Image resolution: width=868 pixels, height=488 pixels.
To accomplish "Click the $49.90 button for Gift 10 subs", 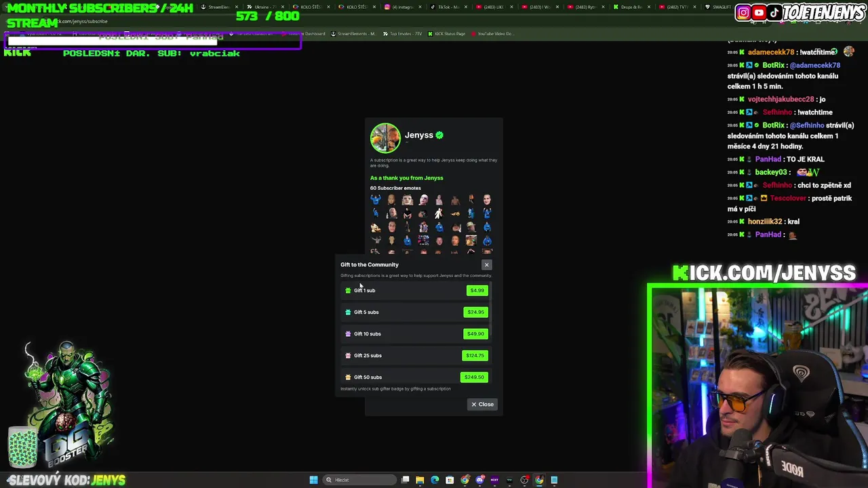I will 476,333.
